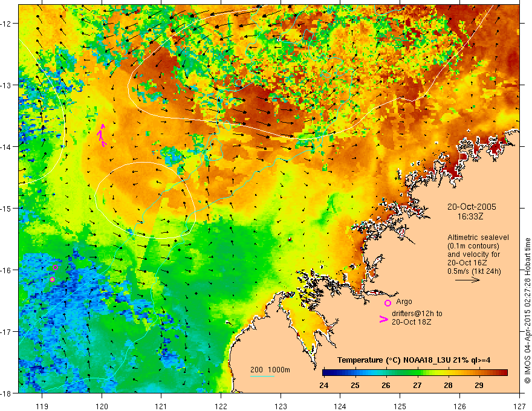Click the 'Altimetric sealevel' text
The width and height of the screenshot is (532, 411).
pos(478,238)
